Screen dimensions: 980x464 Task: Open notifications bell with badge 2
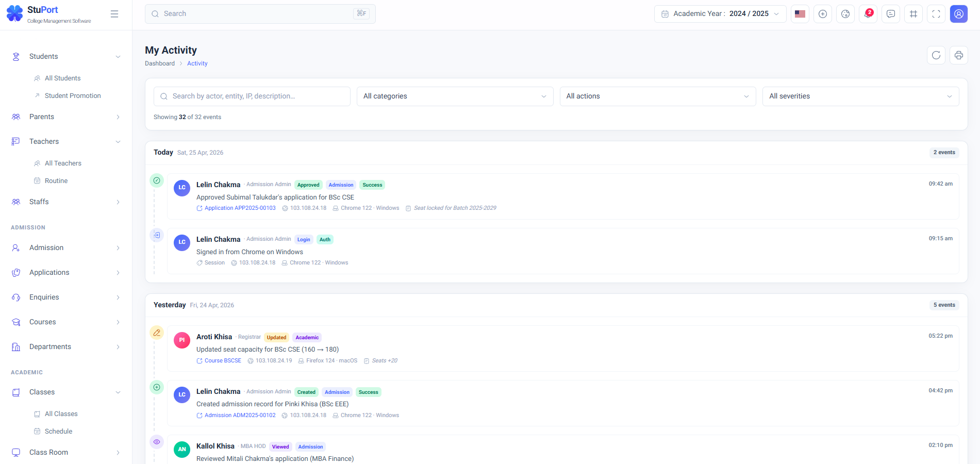[868, 14]
